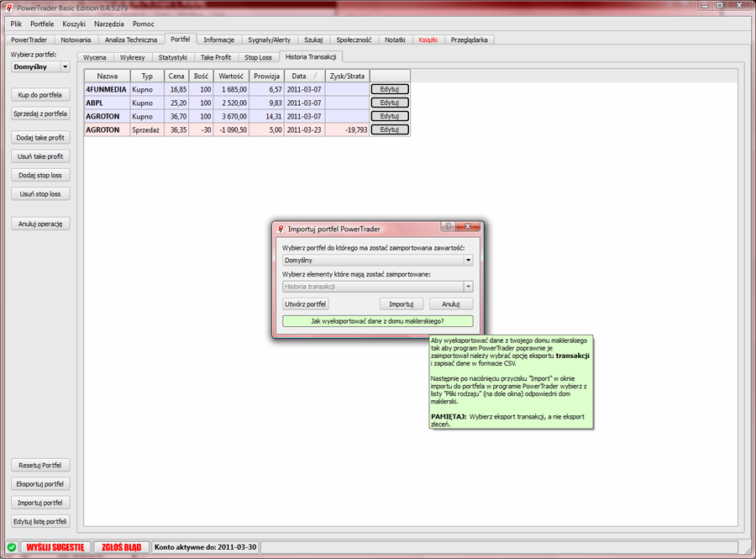This screenshot has width=756, height=559.
Task: Edit the ABPL transaction row
Action: pyautogui.click(x=390, y=103)
